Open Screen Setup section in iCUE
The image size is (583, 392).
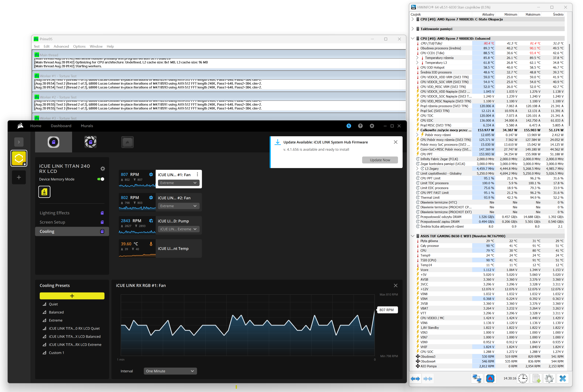pos(72,222)
